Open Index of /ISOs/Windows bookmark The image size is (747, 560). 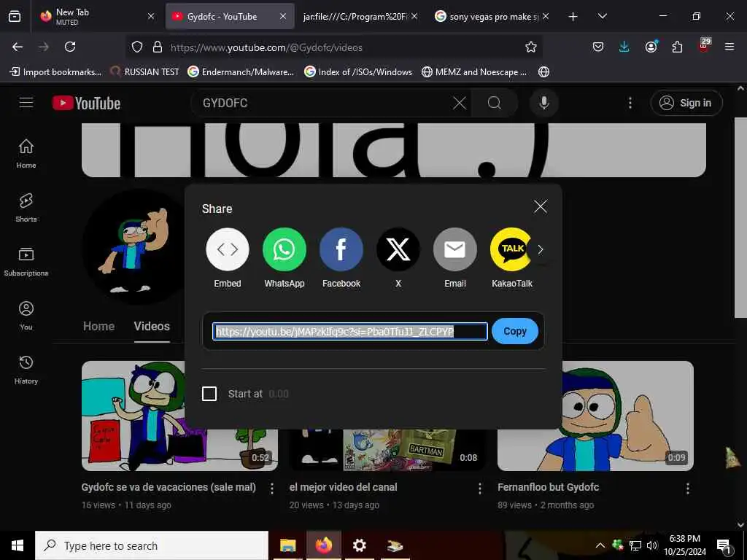[358, 72]
